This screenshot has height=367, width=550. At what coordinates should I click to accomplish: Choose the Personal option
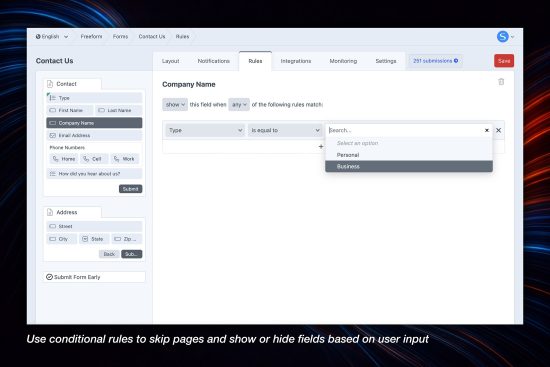click(409, 155)
